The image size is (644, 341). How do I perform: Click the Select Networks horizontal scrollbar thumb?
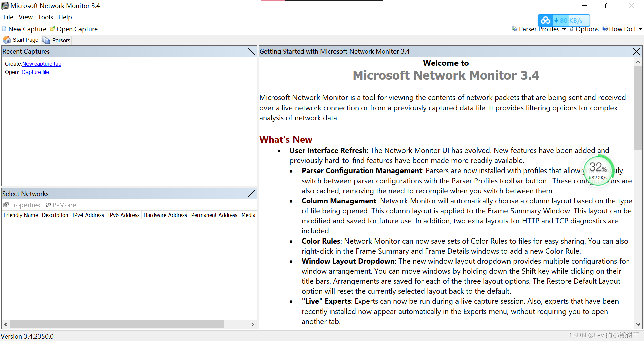coord(117,324)
